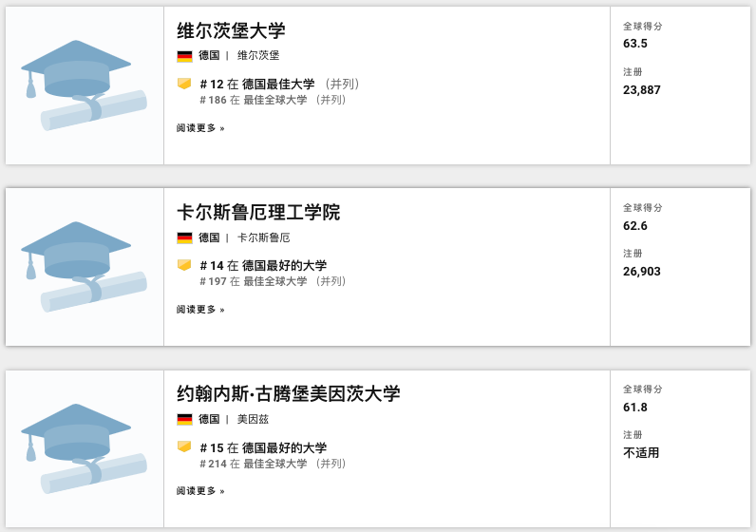Screen dimensions: 756x532
Task: Expand 阅读更多 for 卡尔斯鲁厄理工学院
Action: click(200, 309)
